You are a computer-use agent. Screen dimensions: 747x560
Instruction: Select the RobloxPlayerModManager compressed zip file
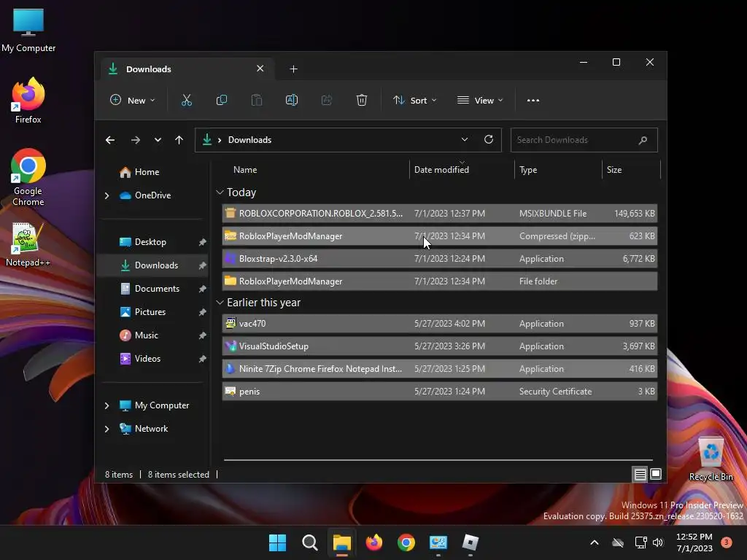point(440,236)
